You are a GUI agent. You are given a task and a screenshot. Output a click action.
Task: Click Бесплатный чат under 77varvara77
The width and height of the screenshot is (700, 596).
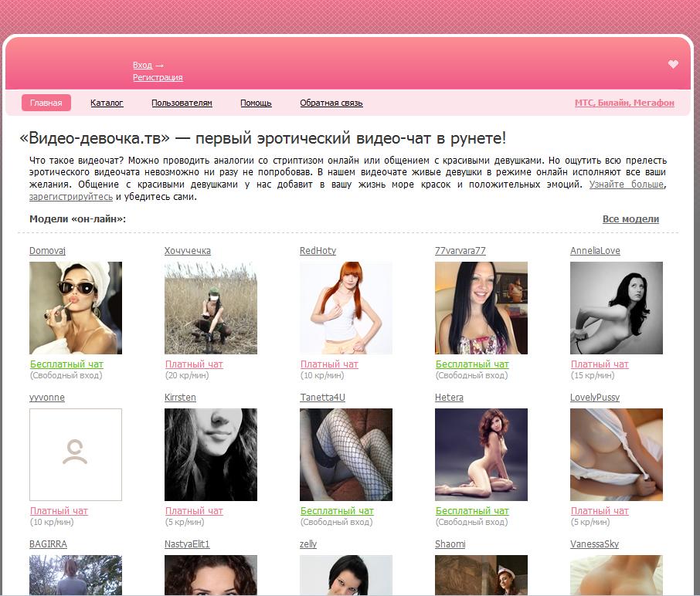coord(472,364)
